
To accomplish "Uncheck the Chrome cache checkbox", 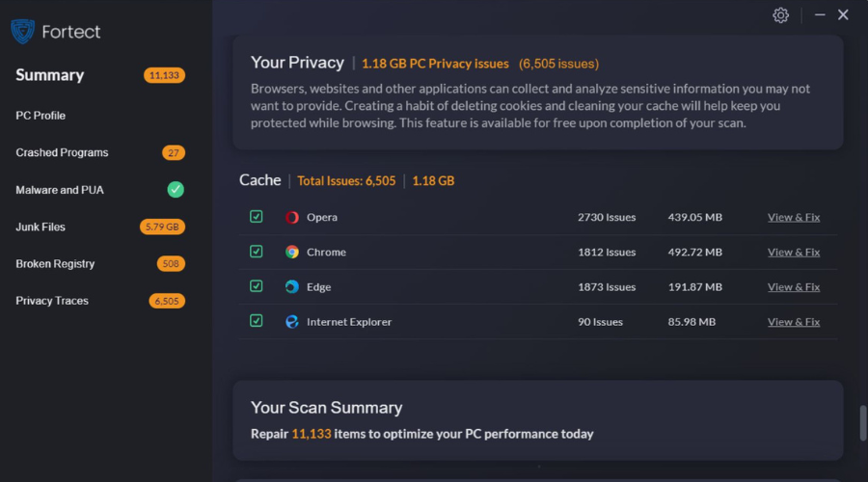I will (x=256, y=252).
